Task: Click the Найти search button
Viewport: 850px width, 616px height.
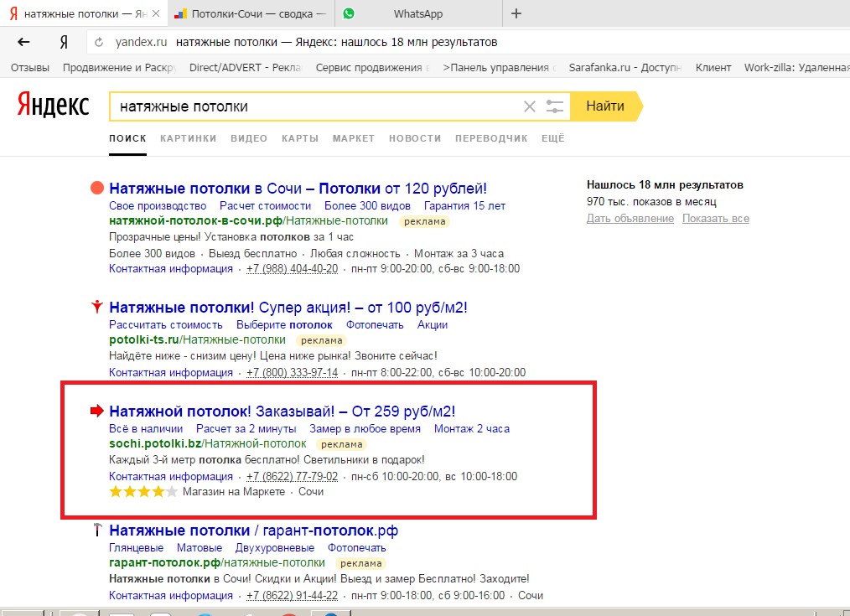Action: (605, 106)
